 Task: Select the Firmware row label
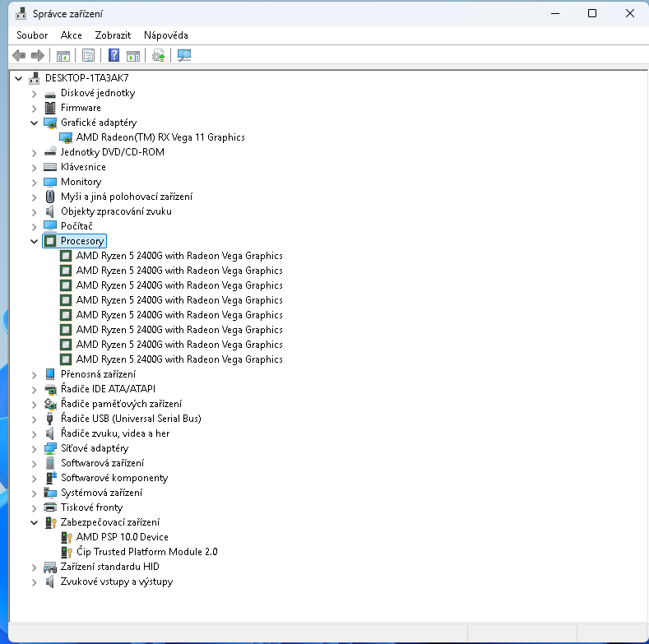[x=81, y=108]
